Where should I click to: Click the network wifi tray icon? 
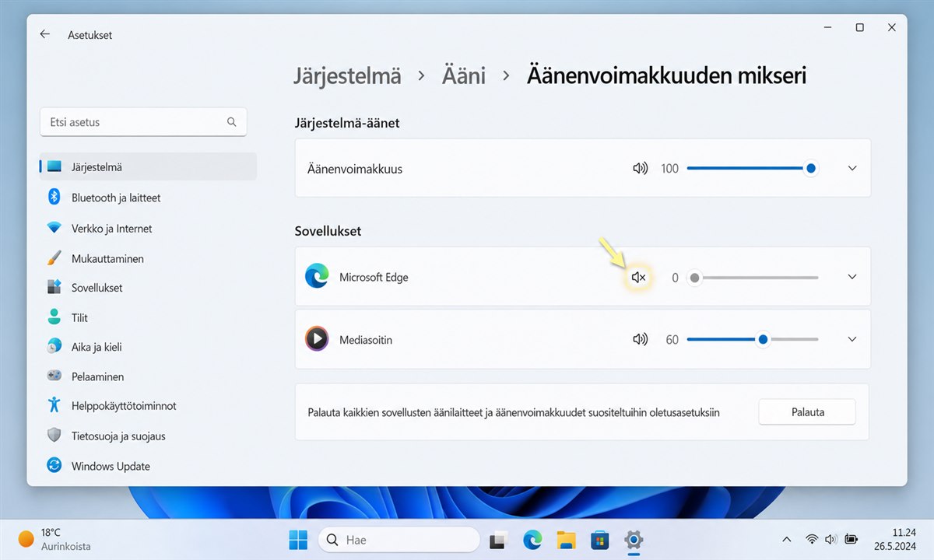coord(812,539)
